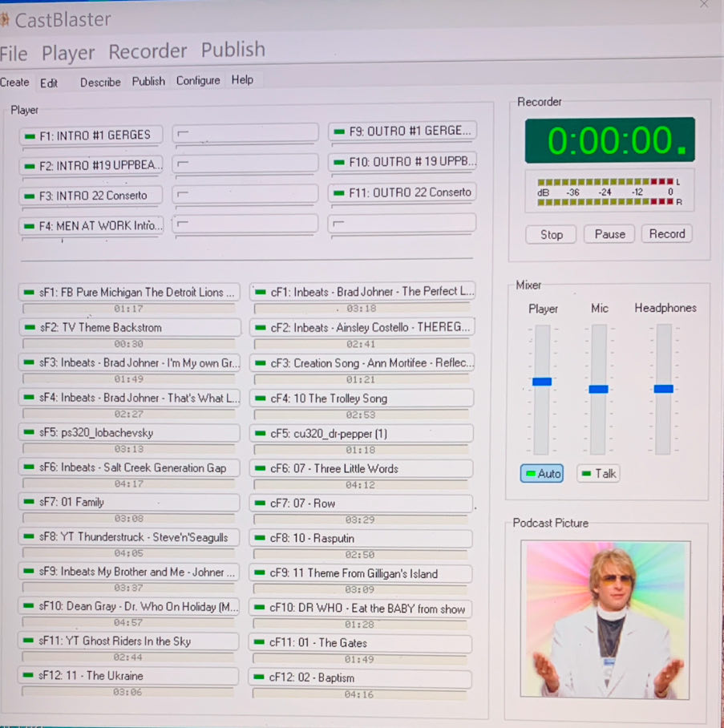This screenshot has height=728, width=724.
Task: Trigger F4: MEN AT WORK Intro
Action: tap(91, 226)
